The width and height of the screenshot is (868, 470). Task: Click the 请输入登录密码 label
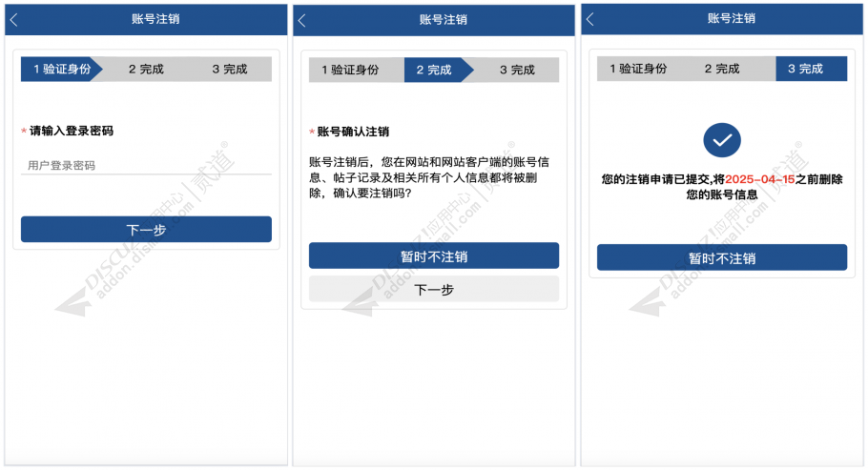click(71, 131)
